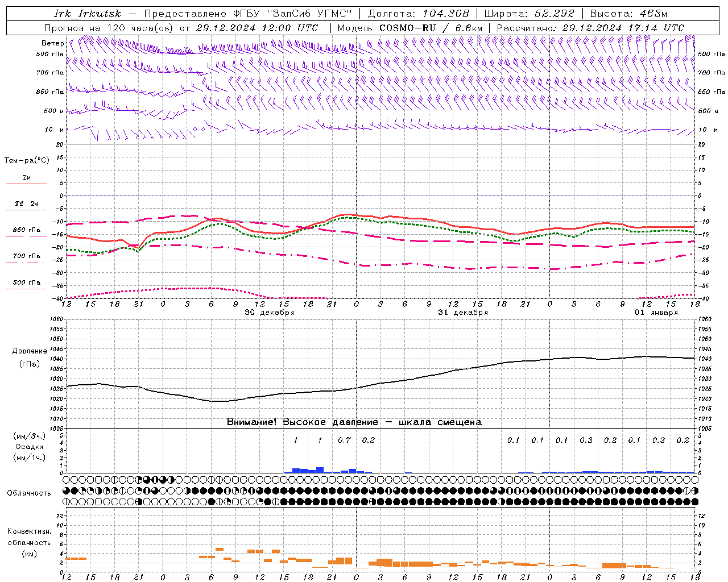
Task: Select the (мм/3ч.) precipitation unit label
Action: point(30,436)
